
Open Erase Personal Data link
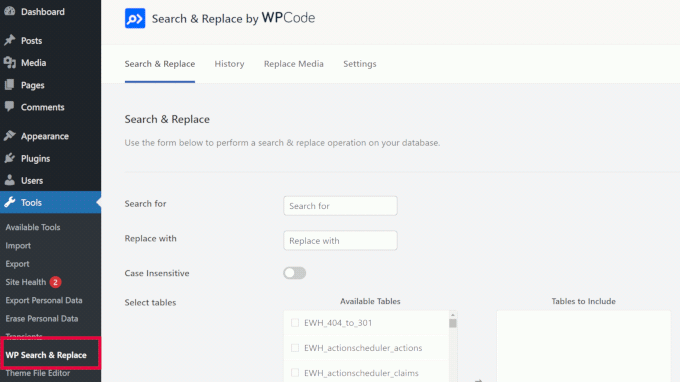click(x=42, y=318)
